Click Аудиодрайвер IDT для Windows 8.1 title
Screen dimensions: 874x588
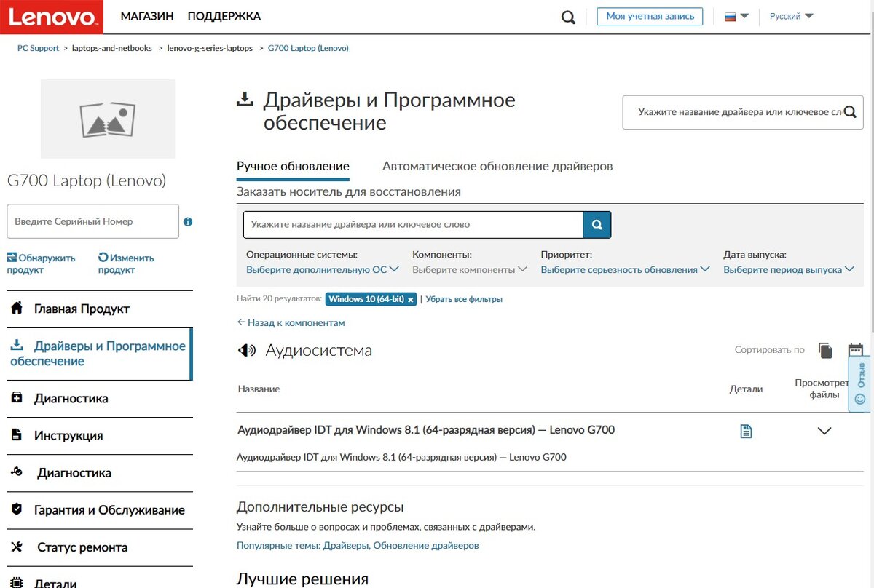[x=426, y=430]
